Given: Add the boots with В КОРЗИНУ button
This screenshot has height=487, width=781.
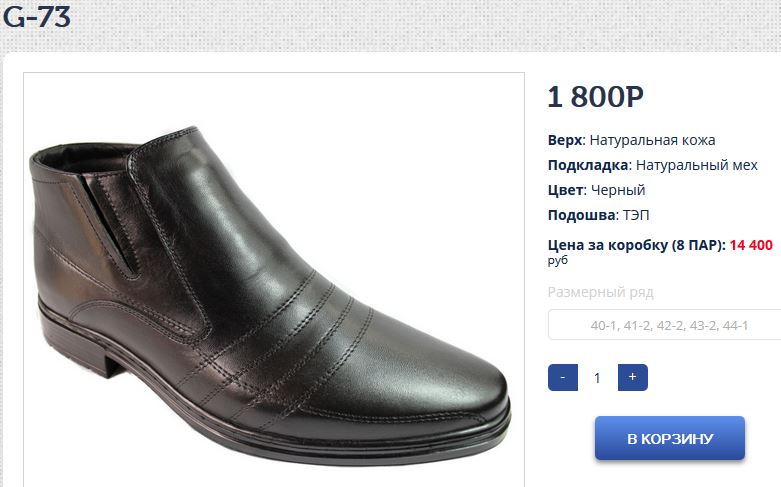Looking at the screenshot, I should pos(670,438).
